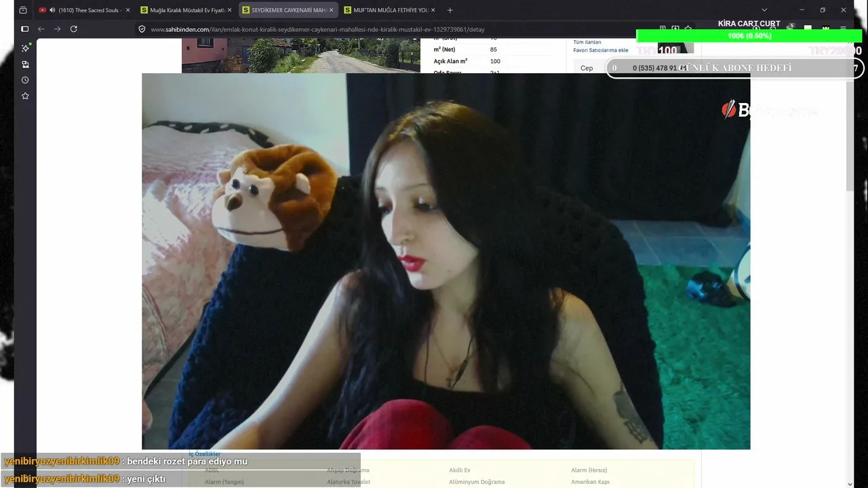The height and width of the screenshot is (488, 868).
Task: Reload the sahibinden listing page
Action: tap(74, 29)
